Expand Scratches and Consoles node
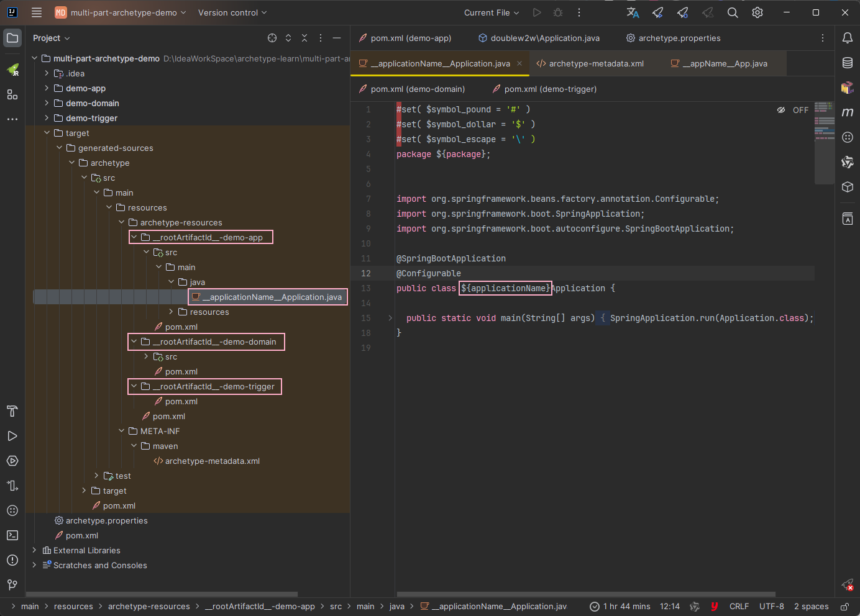 (34, 565)
